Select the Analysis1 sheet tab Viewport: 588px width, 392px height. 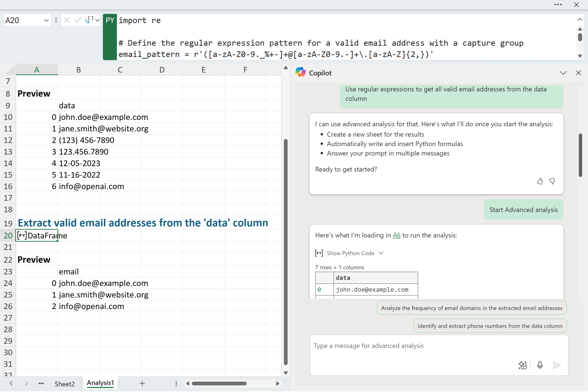point(100,383)
